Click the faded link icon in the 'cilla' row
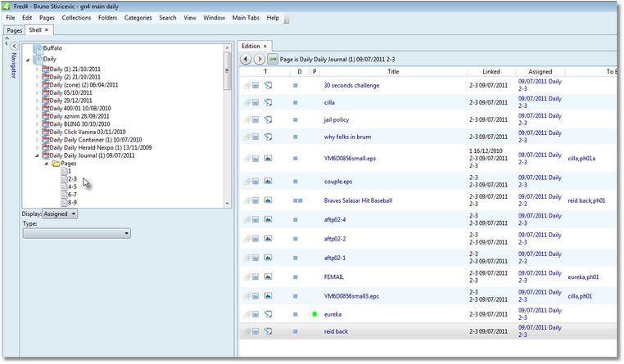 [x=247, y=102]
